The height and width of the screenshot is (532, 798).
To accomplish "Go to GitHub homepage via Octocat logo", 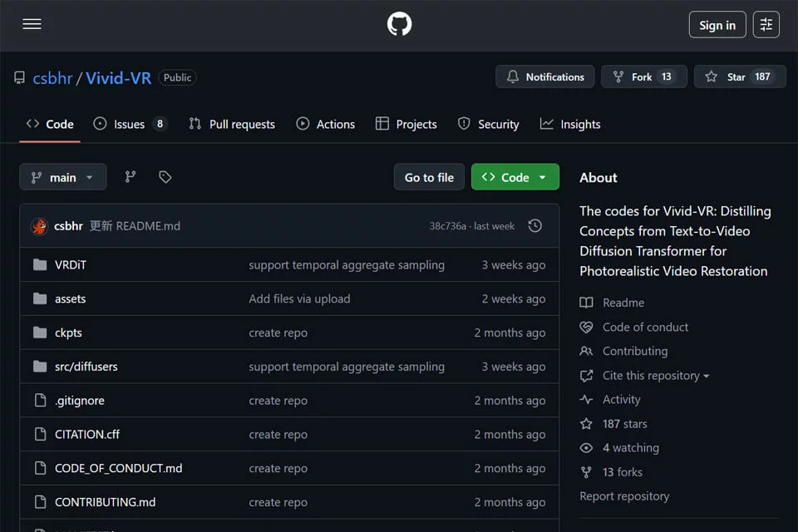I will [x=399, y=24].
